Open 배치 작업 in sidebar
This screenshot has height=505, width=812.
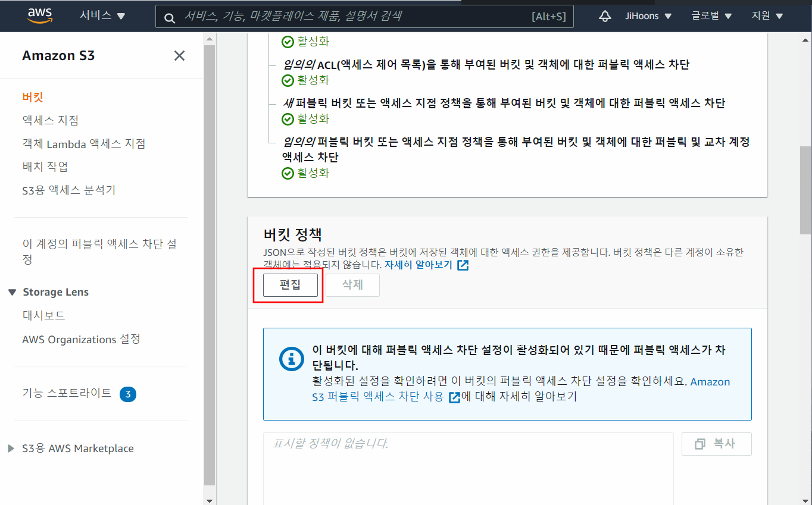[x=45, y=167]
